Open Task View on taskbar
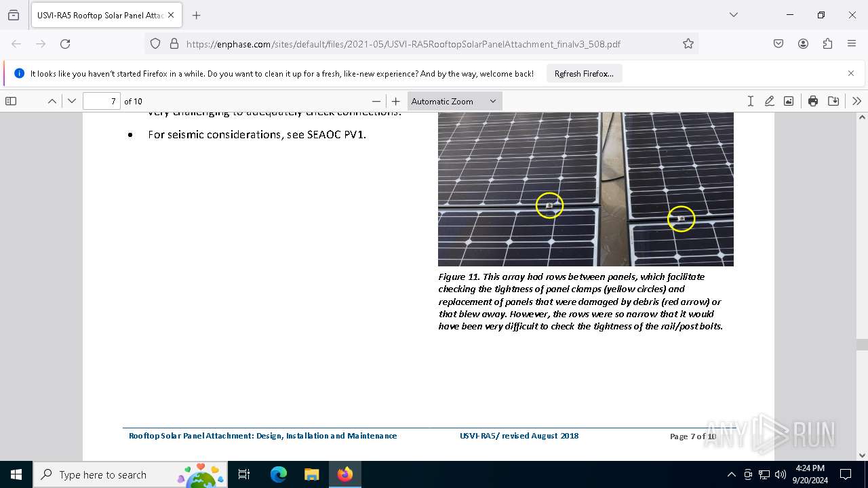868x488 pixels. click(244, 474)
